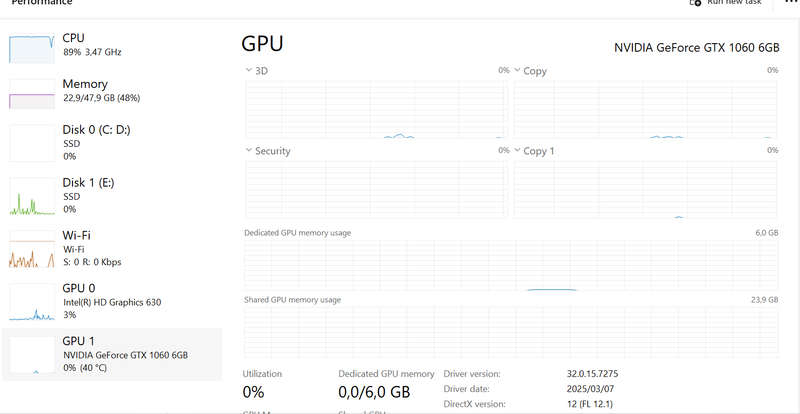Click the Driver date label
Screen dimensions: 800x414
click(x=466, y=389)
